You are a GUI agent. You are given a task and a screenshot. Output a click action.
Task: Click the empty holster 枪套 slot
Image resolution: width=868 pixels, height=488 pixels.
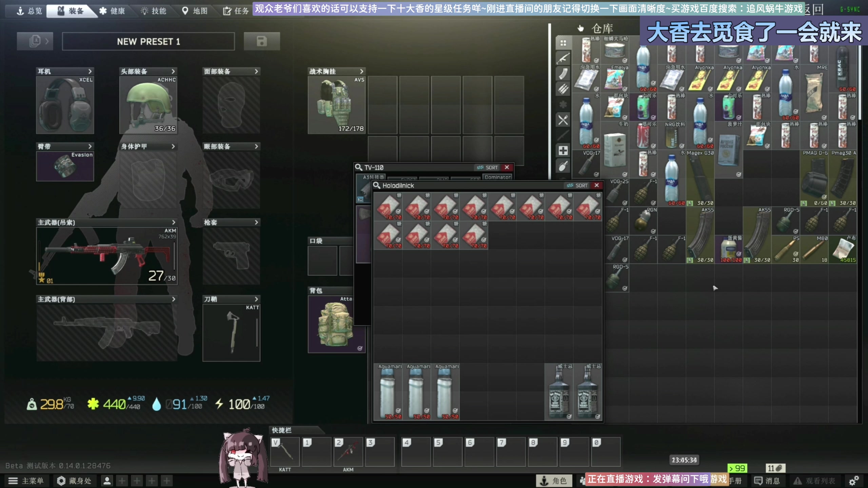231,256
